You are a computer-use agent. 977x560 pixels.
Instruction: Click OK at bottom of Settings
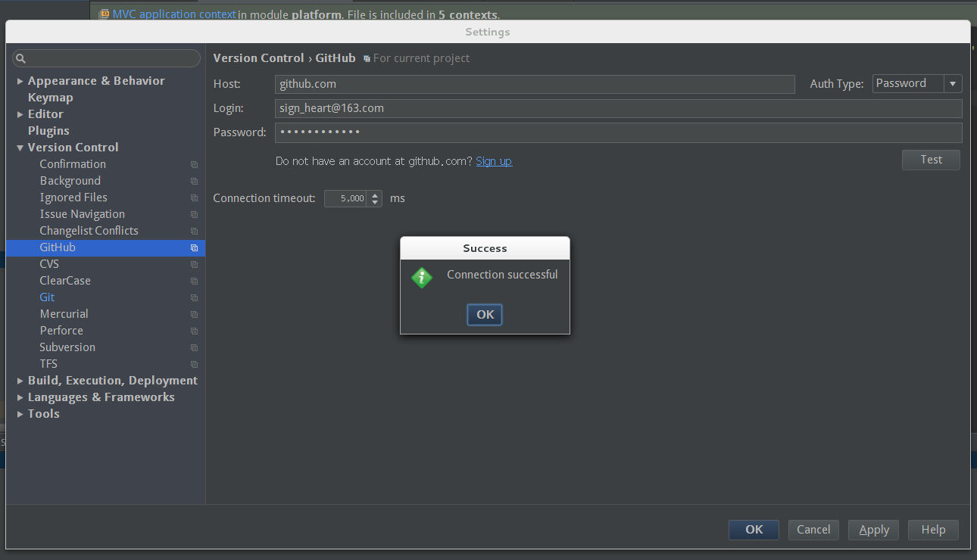[754, 530]
